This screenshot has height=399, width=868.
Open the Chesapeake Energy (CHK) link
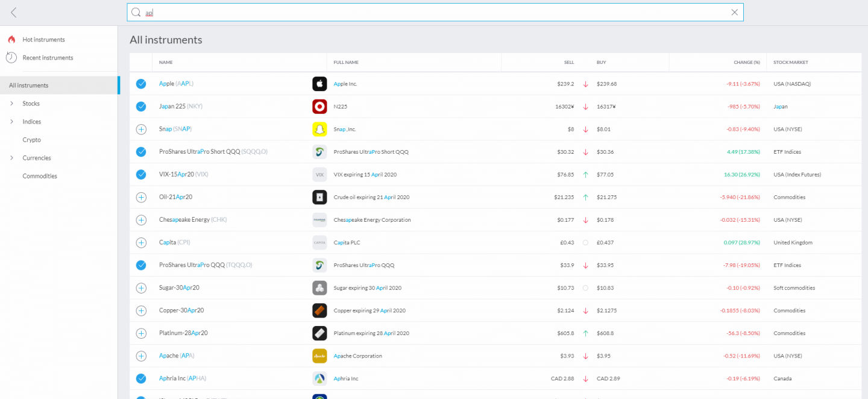(193, 219)
